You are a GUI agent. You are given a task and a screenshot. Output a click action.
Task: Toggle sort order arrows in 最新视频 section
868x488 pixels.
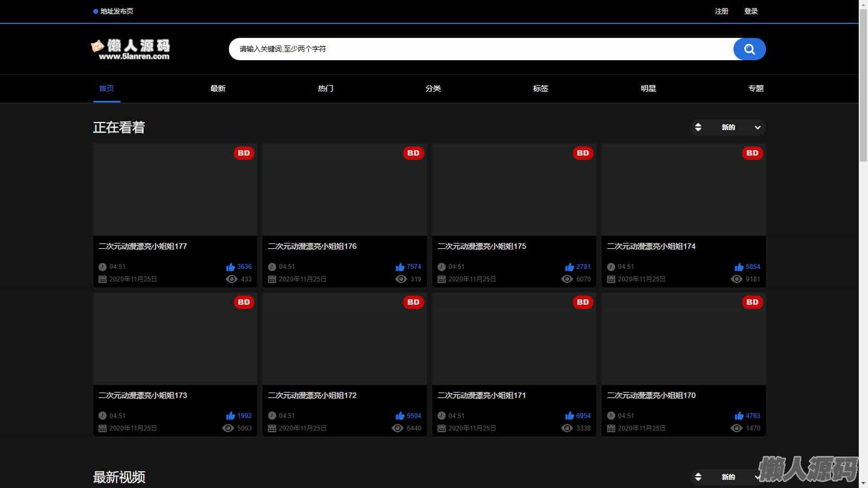point(698,477)
